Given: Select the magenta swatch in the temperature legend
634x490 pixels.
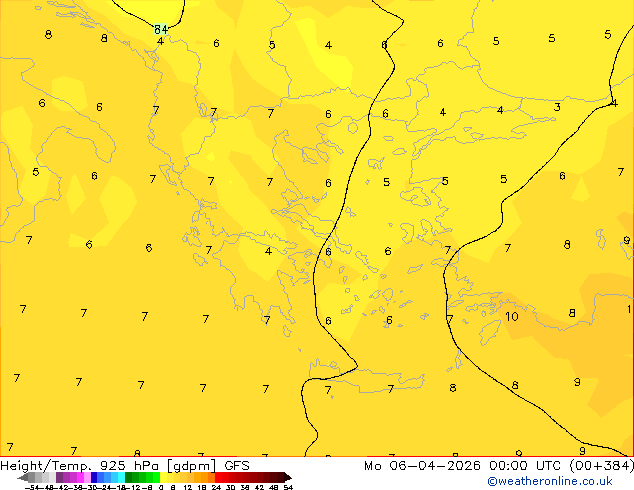Looking at the screenshot, I should [80, 477].
